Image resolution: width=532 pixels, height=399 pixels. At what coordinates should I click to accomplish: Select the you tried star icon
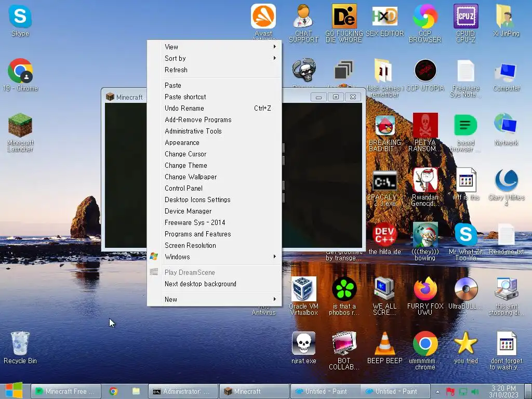[x=465, y=348]
